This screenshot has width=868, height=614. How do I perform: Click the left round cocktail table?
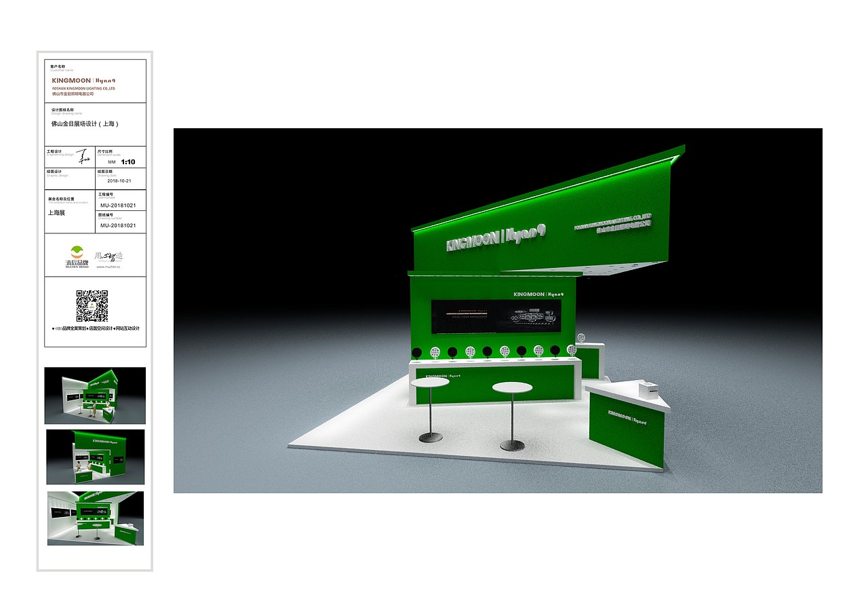tap(430, 410)
